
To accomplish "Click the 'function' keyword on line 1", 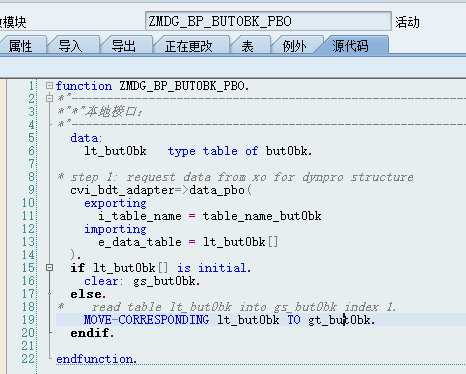I will point(84,86).
